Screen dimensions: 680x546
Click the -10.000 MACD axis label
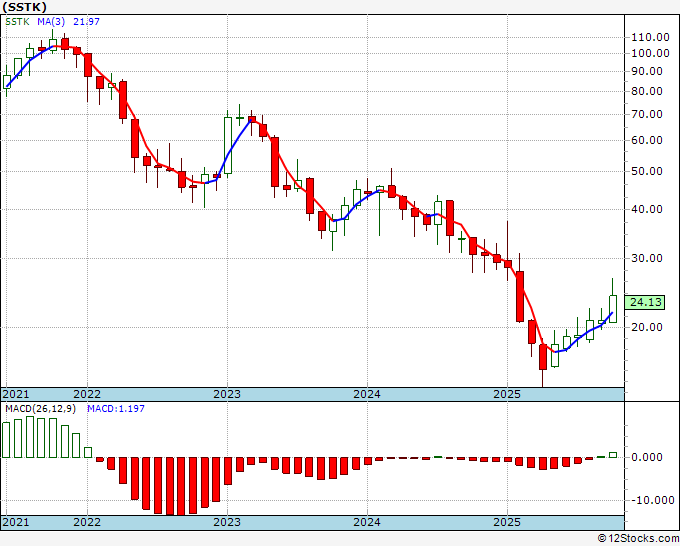pyautogui.click(x=653, y=500)
